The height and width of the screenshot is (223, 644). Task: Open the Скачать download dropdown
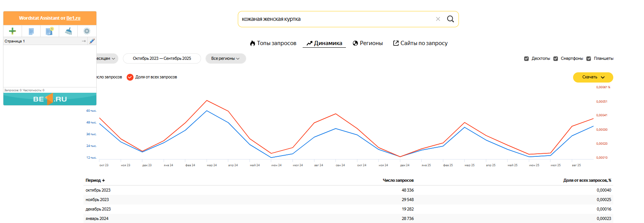click(x=593, y=77)
